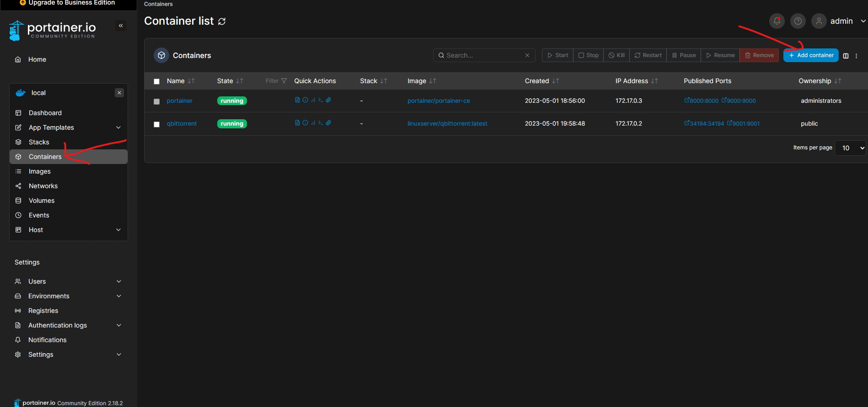The image size is (868, 407).
Task: Open the Items per page dropdown
Action: [850, 148]
